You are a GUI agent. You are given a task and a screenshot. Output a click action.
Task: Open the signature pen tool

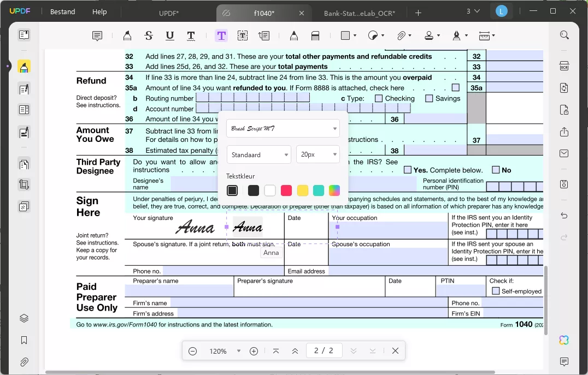pos(456,35)
